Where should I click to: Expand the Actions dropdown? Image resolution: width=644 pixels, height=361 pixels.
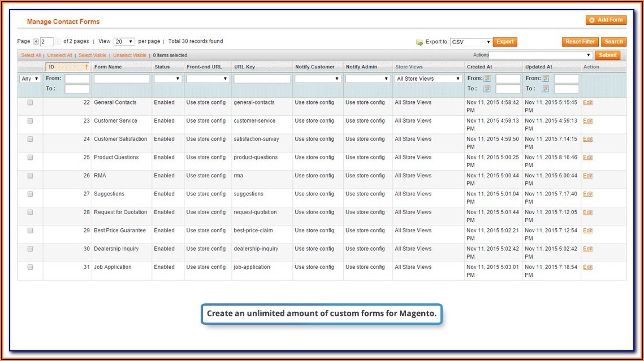click(x=541, y=55)
